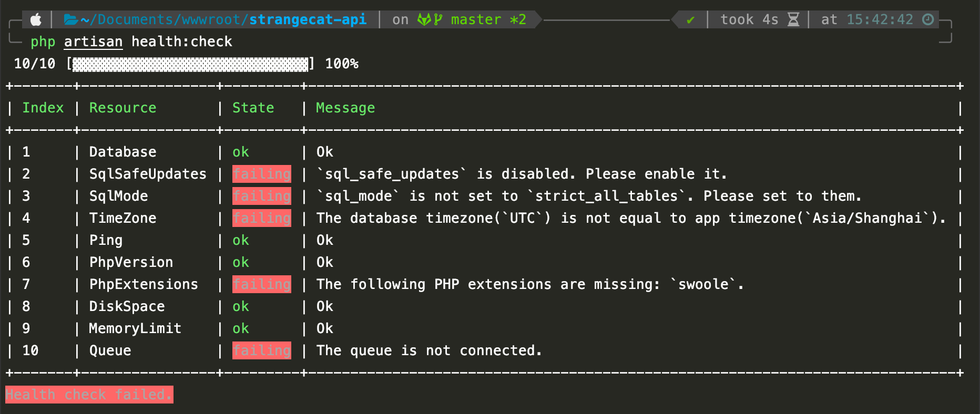Click the git branch icon before master
This screenshot has height=414, width=980.
(438, 20)
